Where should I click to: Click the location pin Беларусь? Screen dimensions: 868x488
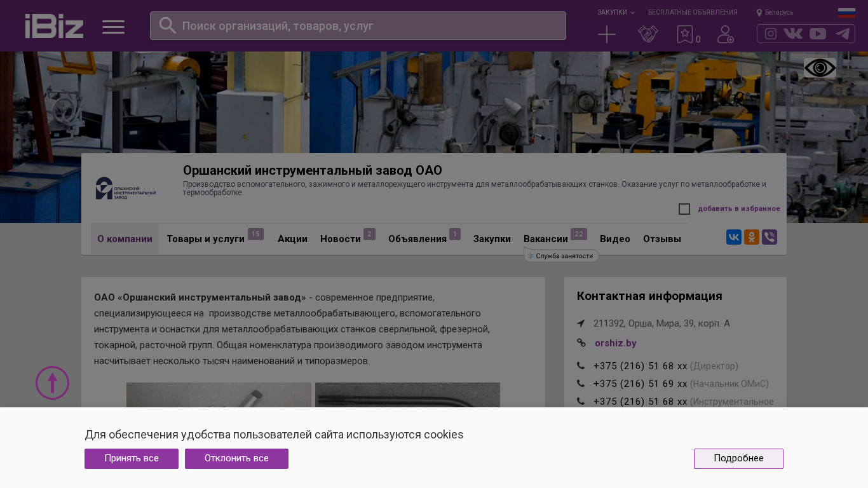click(x=775, y=13)
